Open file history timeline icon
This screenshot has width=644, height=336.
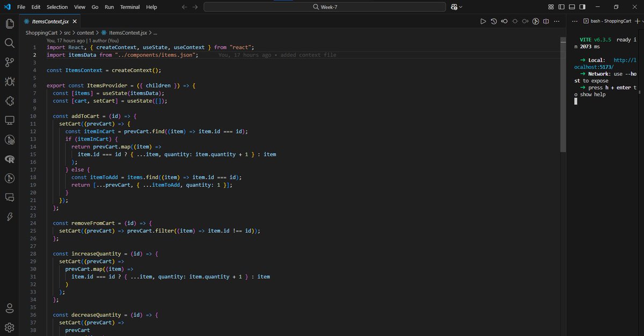tap(494, 21)
